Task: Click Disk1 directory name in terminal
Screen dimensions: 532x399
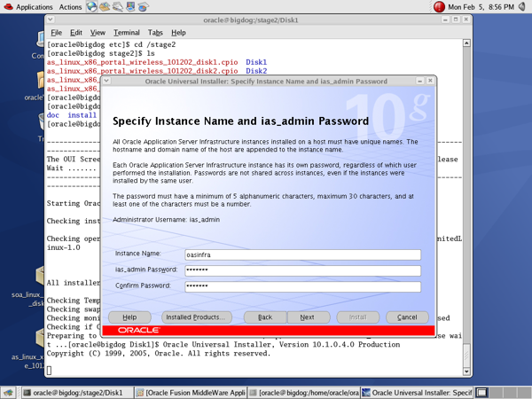Action: point(256,62)
